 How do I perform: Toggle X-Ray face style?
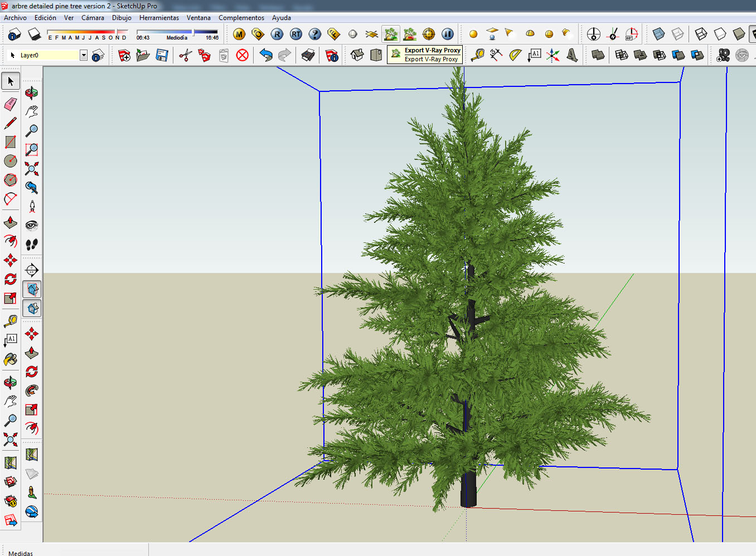[658, 34]
